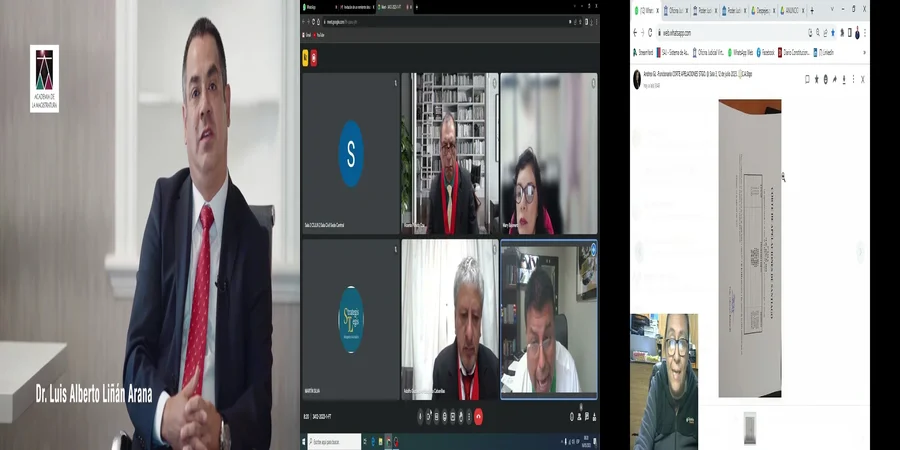This screenshot has width=900, height=450.
Task: Star the message in the WhatsApp media viewer
Action: [x=817, y=79]
